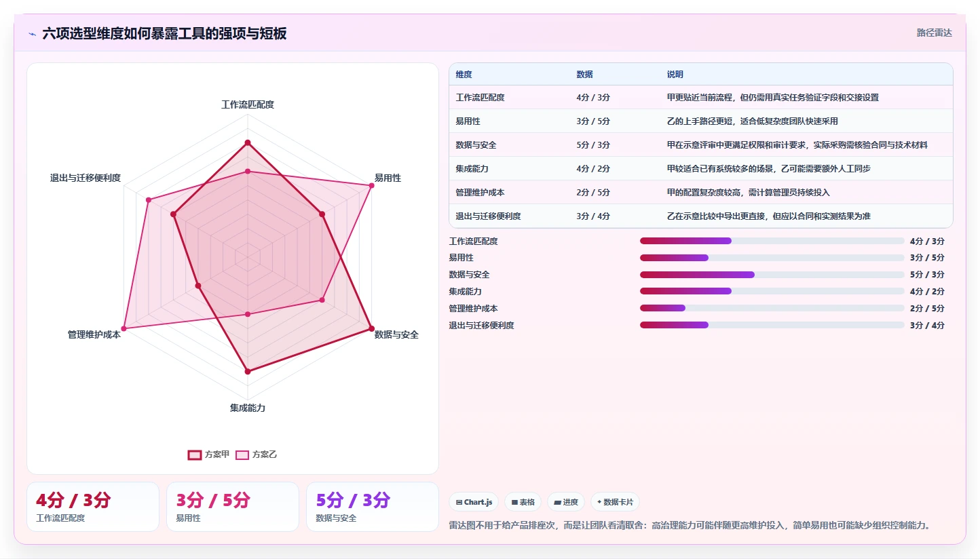The width and height of the screenshot is (980, 559).
Task: Click the description starting 乙在示意比较中导出更直接
Action: (x=768, y=216)
